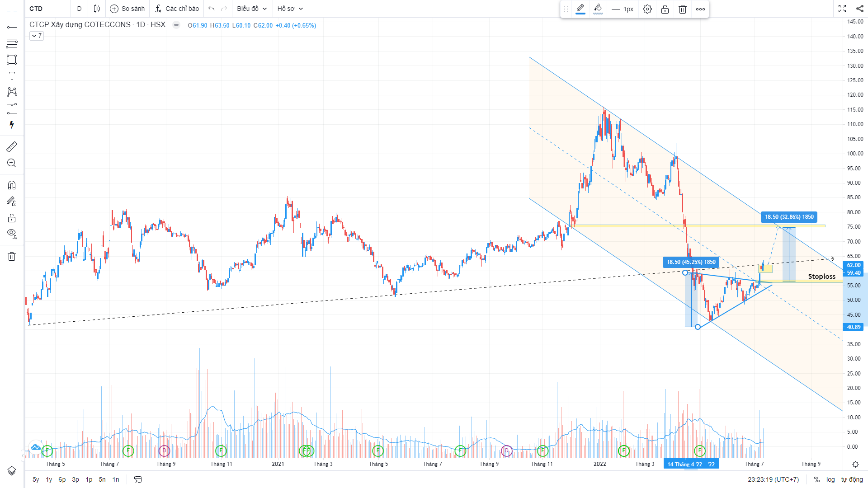This screenshot has width=868, height=488.
Task: Collapse the left toolbar arrow
Action: point(23,456)
